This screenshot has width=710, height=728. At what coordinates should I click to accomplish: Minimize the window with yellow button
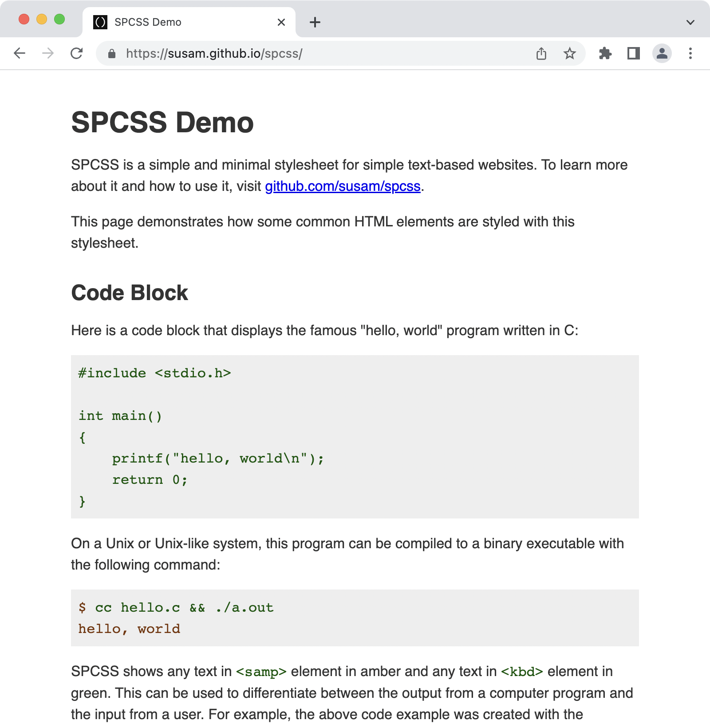coord(42,19)
